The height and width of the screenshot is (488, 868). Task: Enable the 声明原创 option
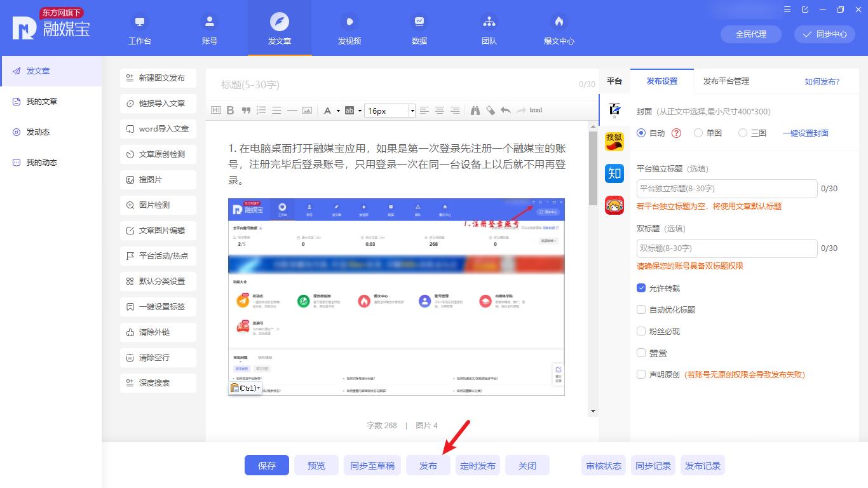click(641, 374)
